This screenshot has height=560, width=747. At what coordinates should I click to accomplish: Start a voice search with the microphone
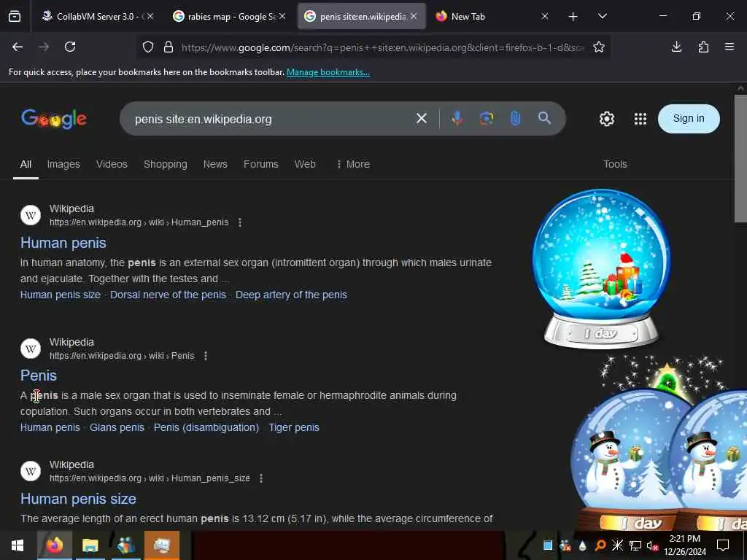tap(457, 118)
